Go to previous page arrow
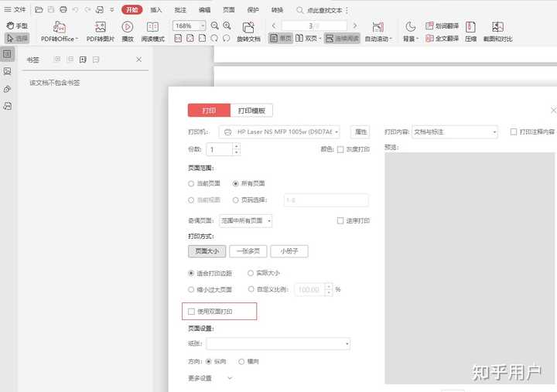This screenshot has width=557, height=392. (274, 26)
